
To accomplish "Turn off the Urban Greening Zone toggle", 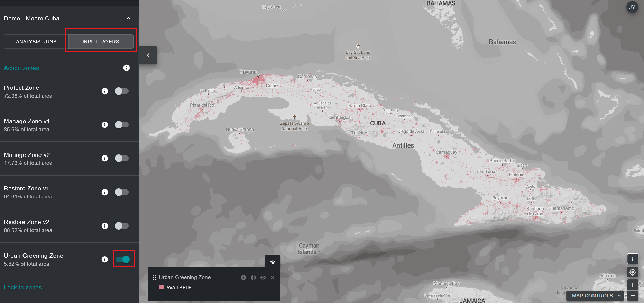I will [x=123, y=259].
